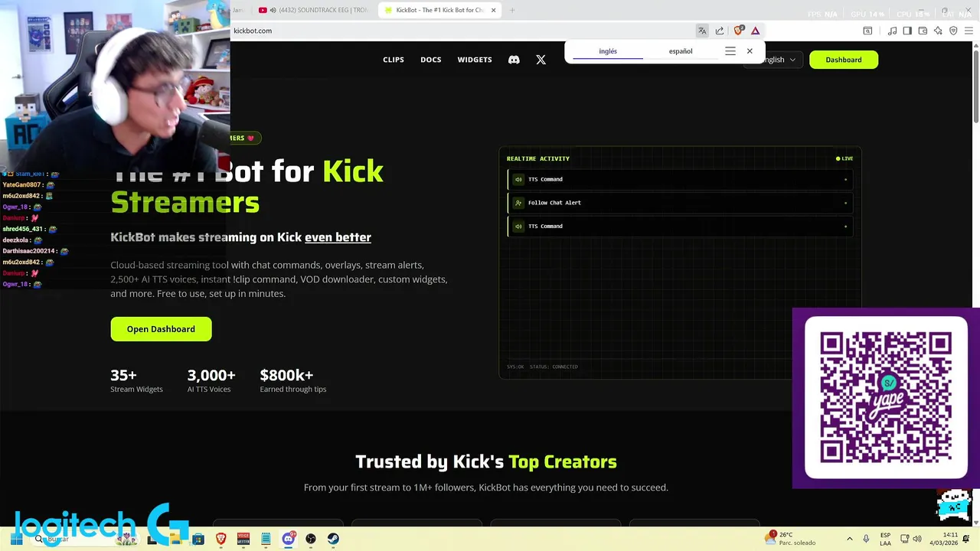Click the Follow Chat Alert user icon
980x551 pixels.
click(x=518, y=203)
